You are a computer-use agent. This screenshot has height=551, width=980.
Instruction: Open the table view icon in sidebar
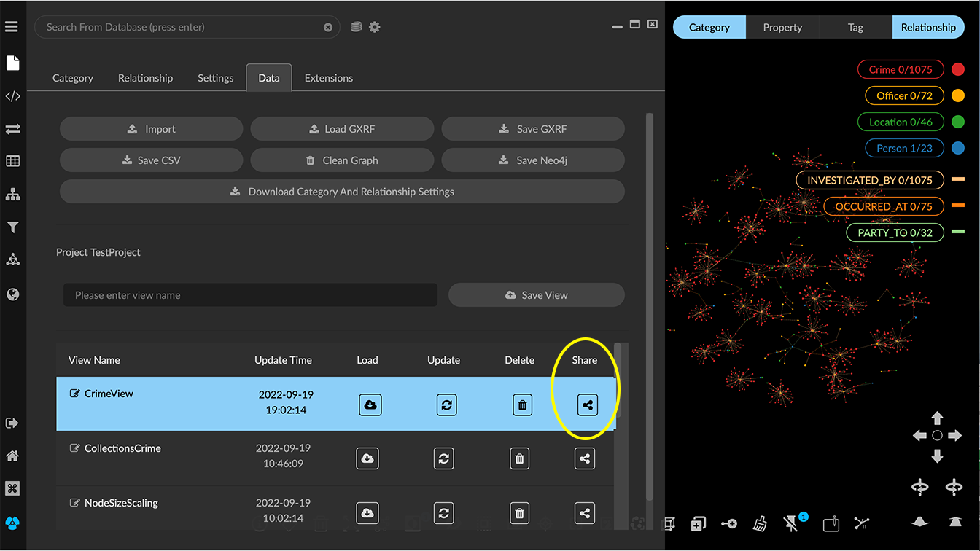(12, 162)
